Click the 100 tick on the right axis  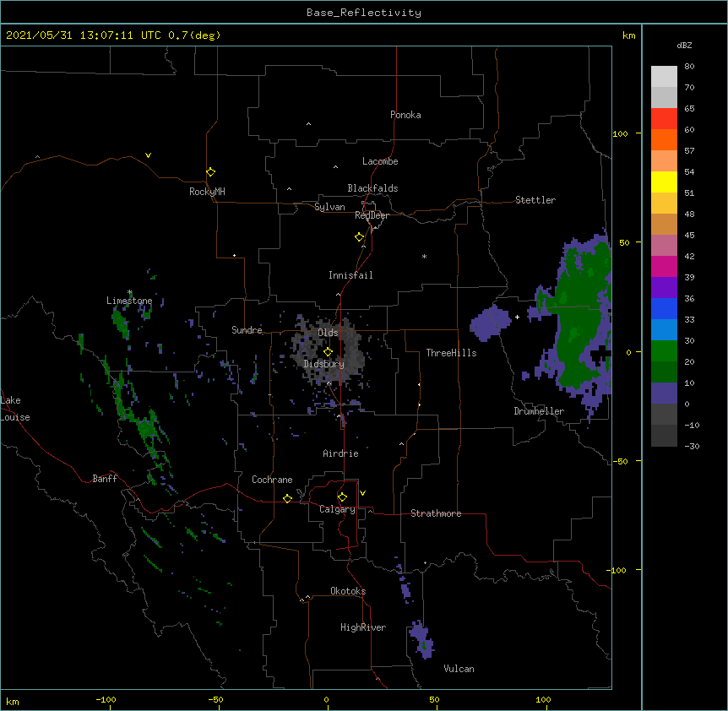pos(620,133)
